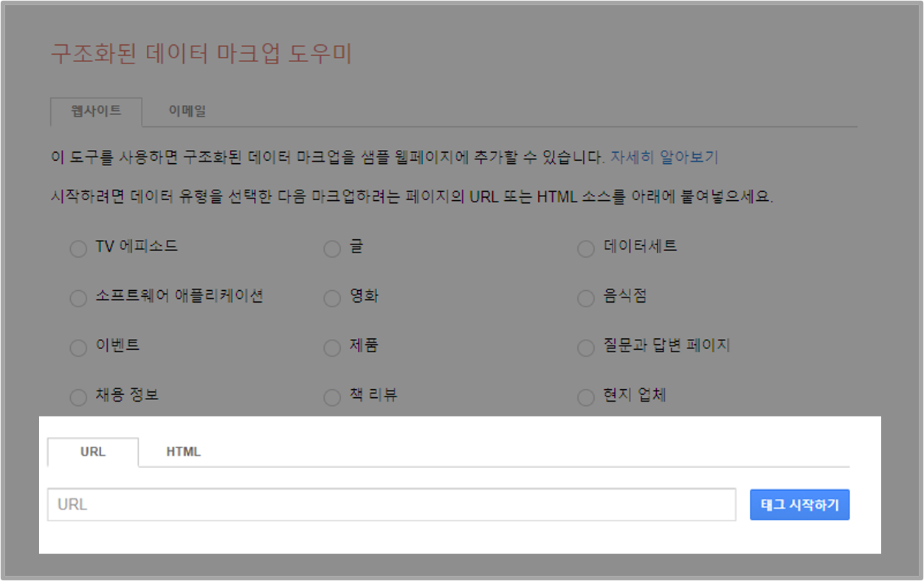
Task: Choose 질문과 답변 페이지 option
Action: (x=585, y=347)
